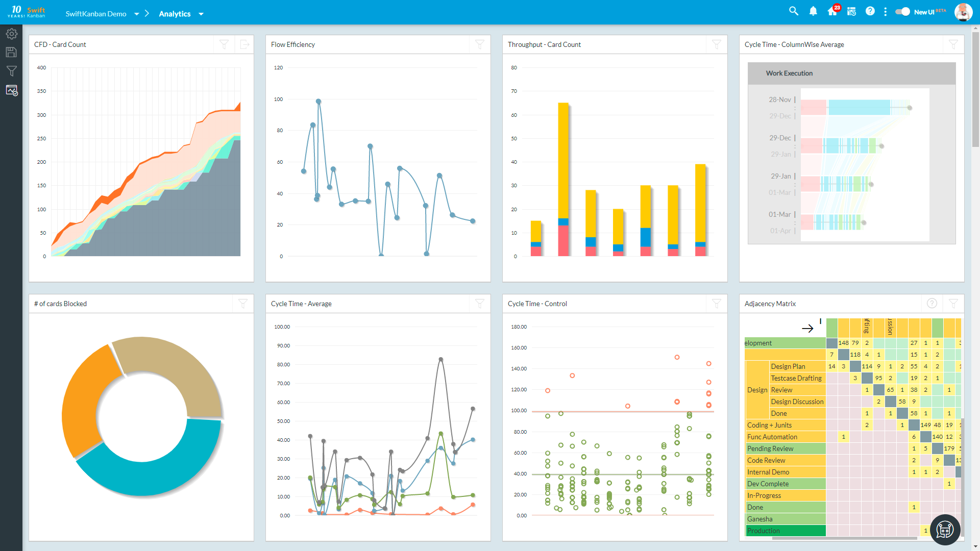This screenshot has width=980, height=551.
Task: Click the settings gear in left sidebar
Action: pyautogui.click(x=11, y=34)
